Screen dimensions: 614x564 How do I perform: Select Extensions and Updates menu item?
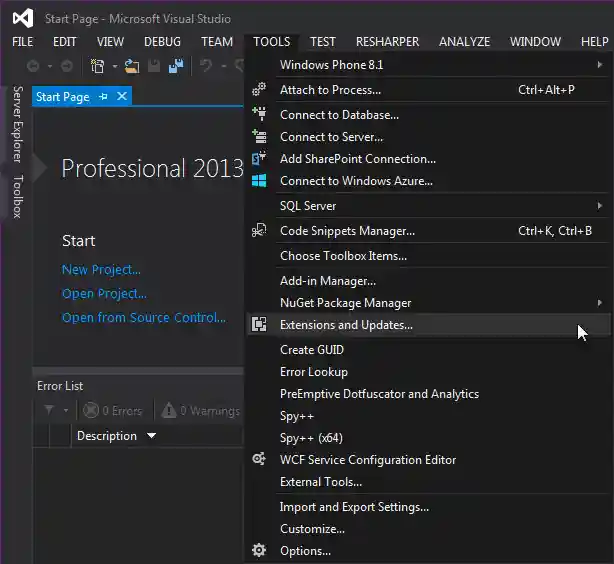(x=346, y=325)
